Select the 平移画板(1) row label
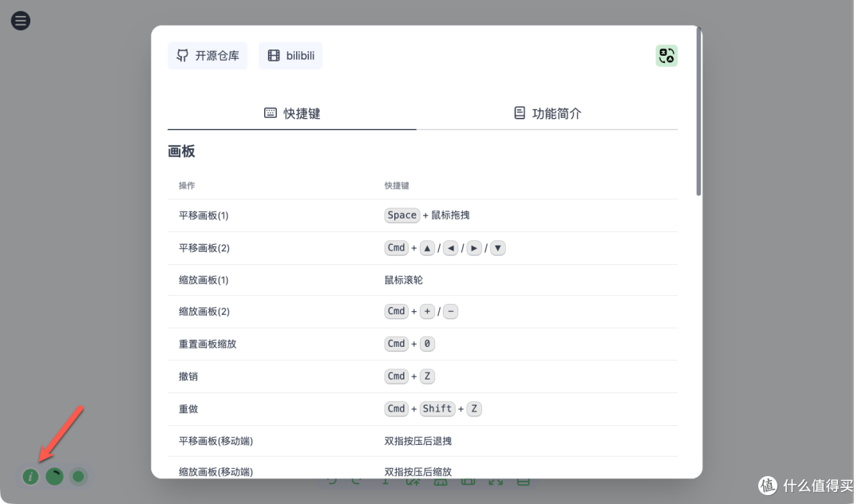This screenshot has width=862, height=504. point(204,215)
